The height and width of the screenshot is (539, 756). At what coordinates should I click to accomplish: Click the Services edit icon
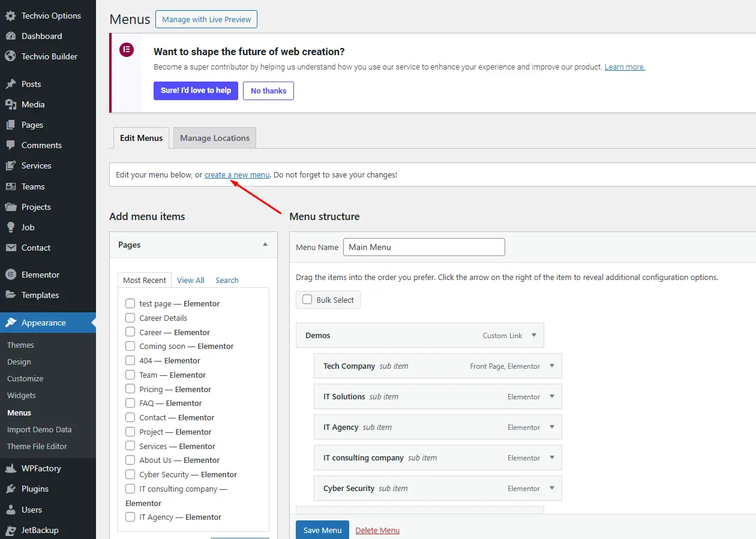coord(10,165)
